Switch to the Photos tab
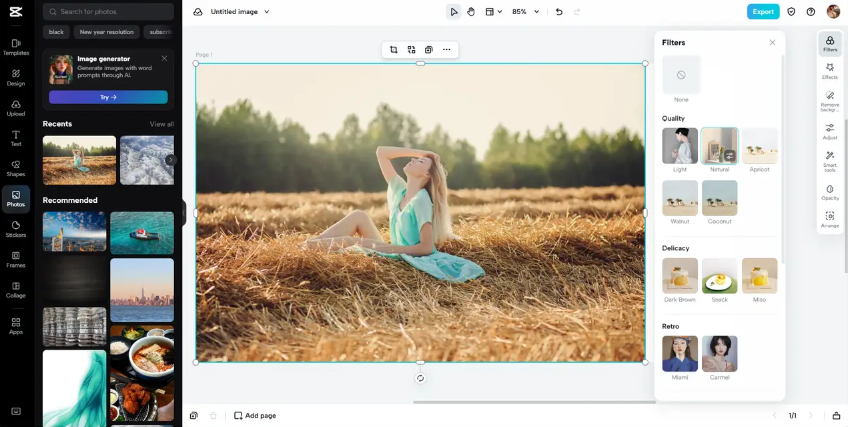This screenshot has width=848, height=427. (x=16, y=199)
